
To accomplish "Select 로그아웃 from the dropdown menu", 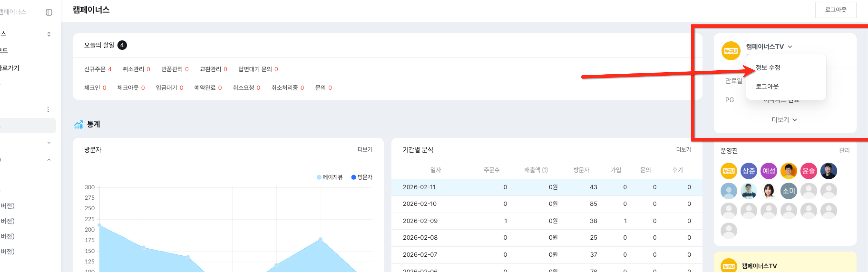I will pos(767,87).
